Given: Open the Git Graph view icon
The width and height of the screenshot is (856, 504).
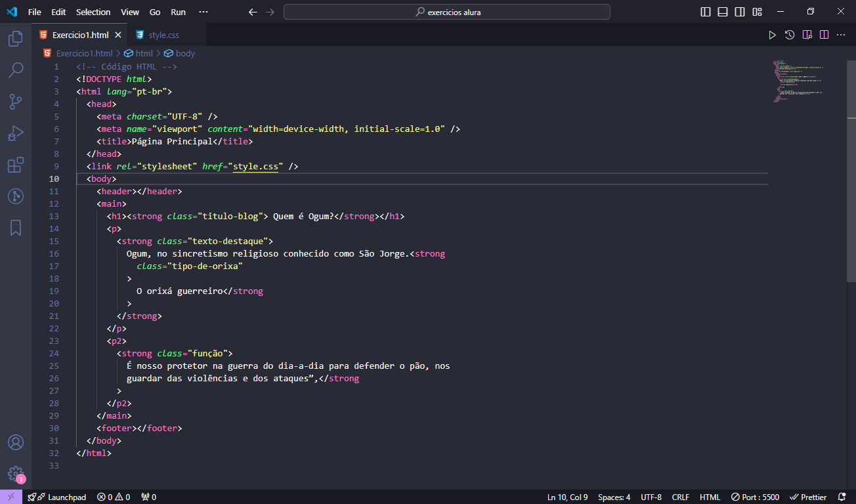Looking at the screenshot, I should pos(16,196).
